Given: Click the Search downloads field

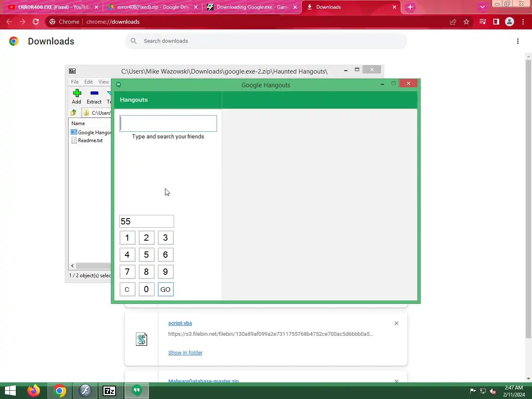Looking at the screenshot, I should [x=266, y=41].
